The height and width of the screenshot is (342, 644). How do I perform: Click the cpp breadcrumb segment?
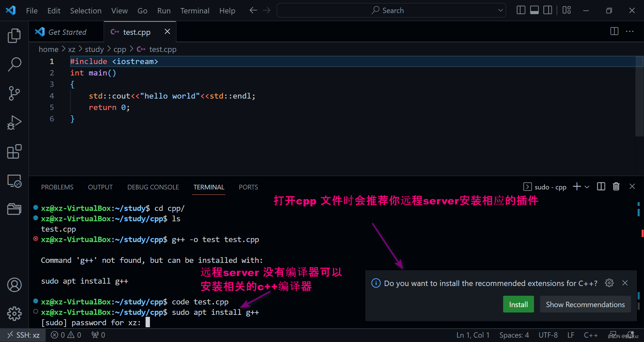120,49
